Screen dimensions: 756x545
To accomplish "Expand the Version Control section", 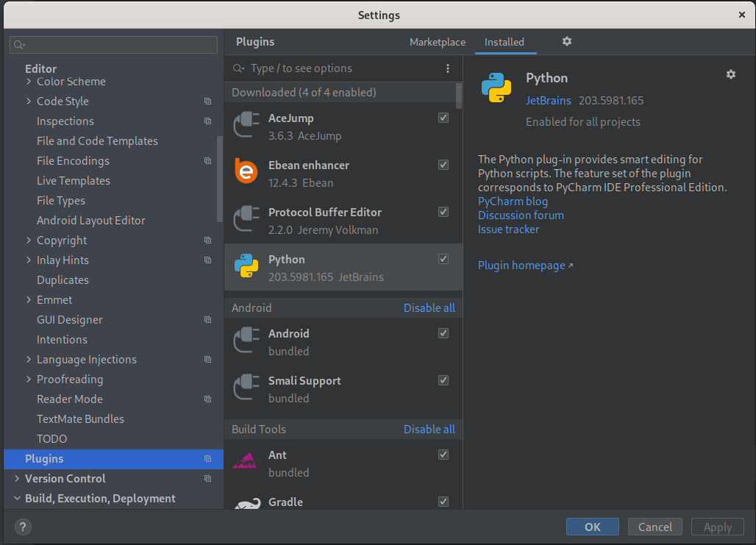I will [x=17, y=479].
